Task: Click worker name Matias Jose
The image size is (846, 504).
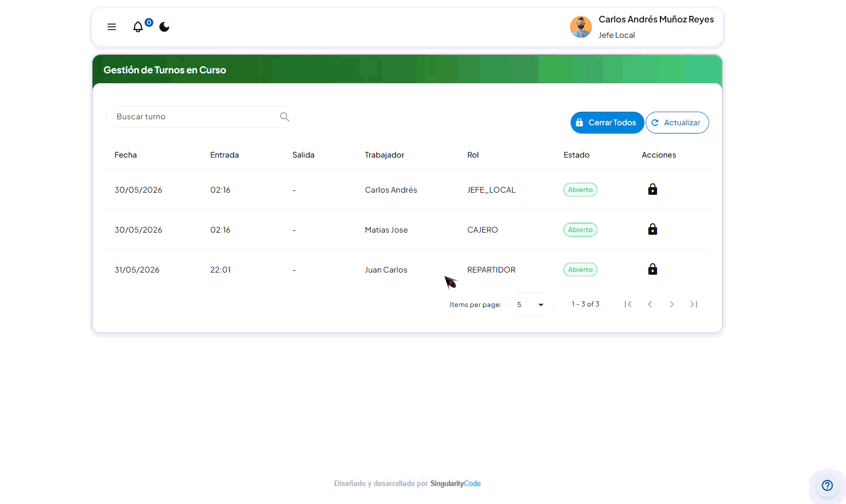Action: click(x=387, y=230)
